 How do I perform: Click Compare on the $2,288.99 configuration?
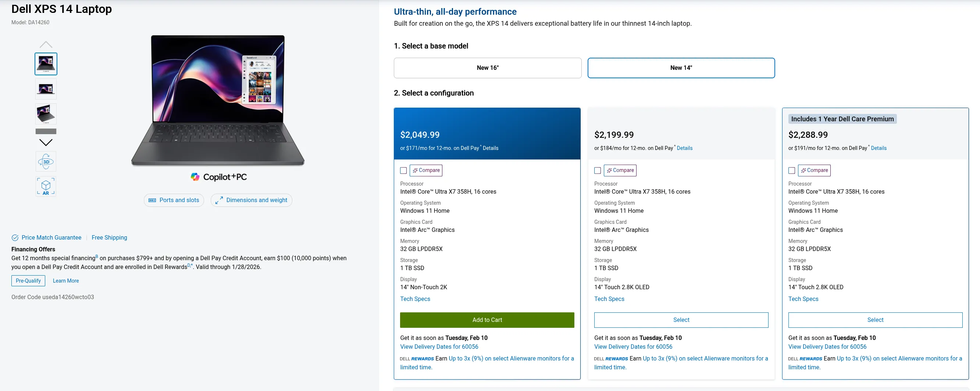[x=814, y=171]
